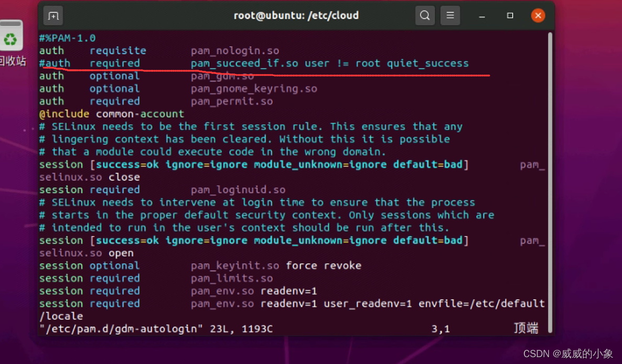Click the '#%PAM-1.0' header line
This screenshot has width=622, height=364.
[68, 38]
